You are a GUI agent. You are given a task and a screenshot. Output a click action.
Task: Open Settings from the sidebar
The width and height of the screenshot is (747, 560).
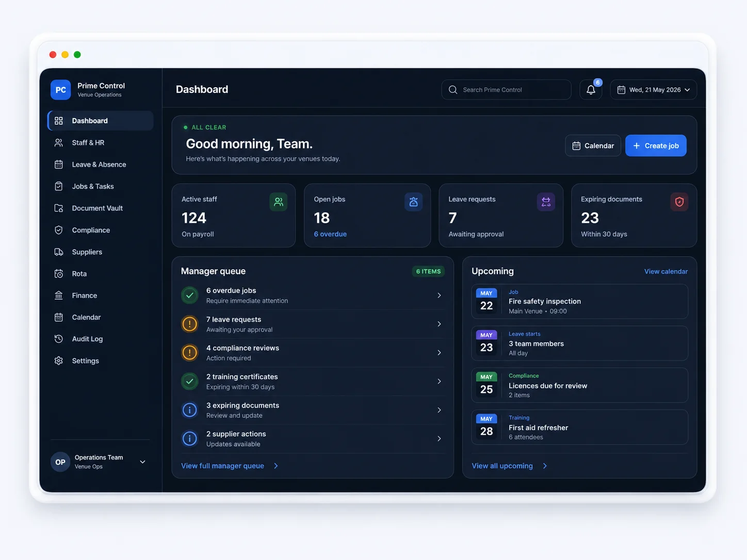click(101, 361)
